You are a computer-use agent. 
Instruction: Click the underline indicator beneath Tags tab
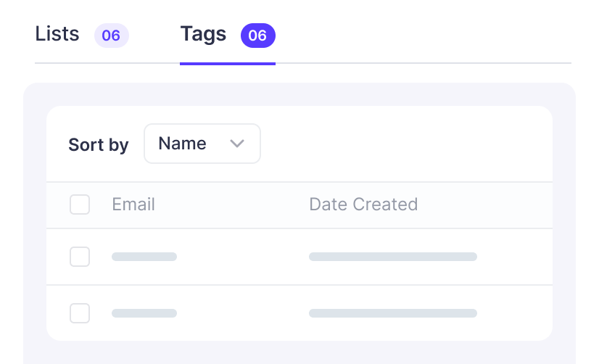[227, 63]
